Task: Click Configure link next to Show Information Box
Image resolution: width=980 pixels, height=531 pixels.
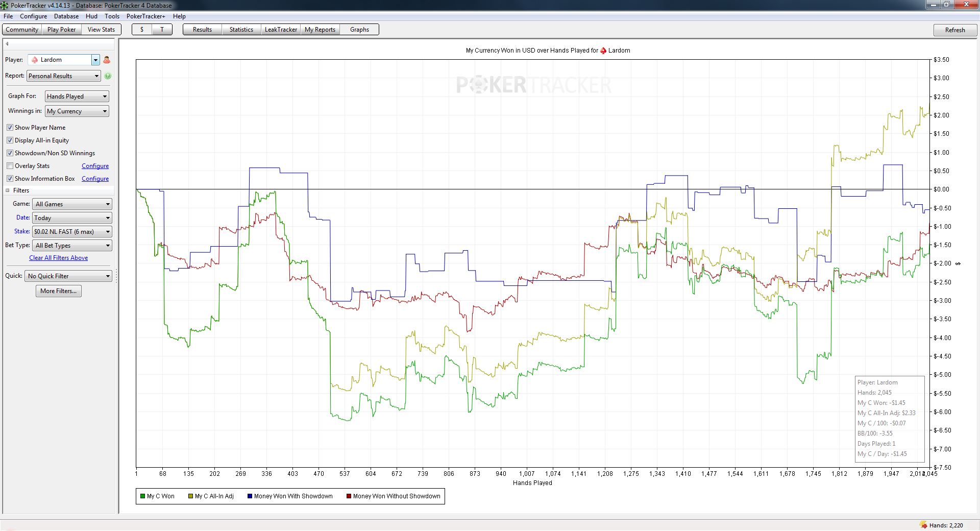Action: [x=95, y=179]
